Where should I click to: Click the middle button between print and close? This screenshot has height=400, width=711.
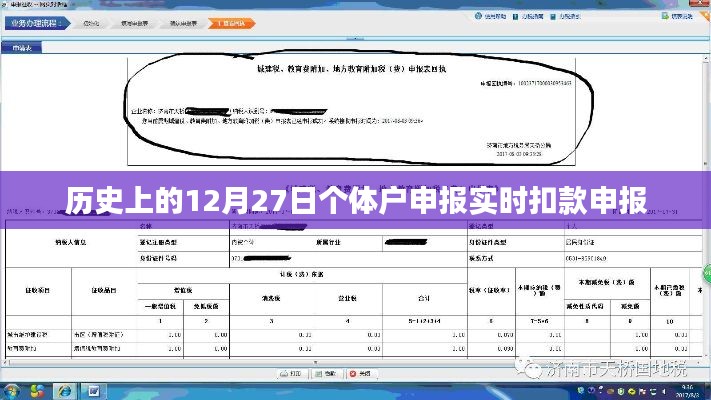326,374
